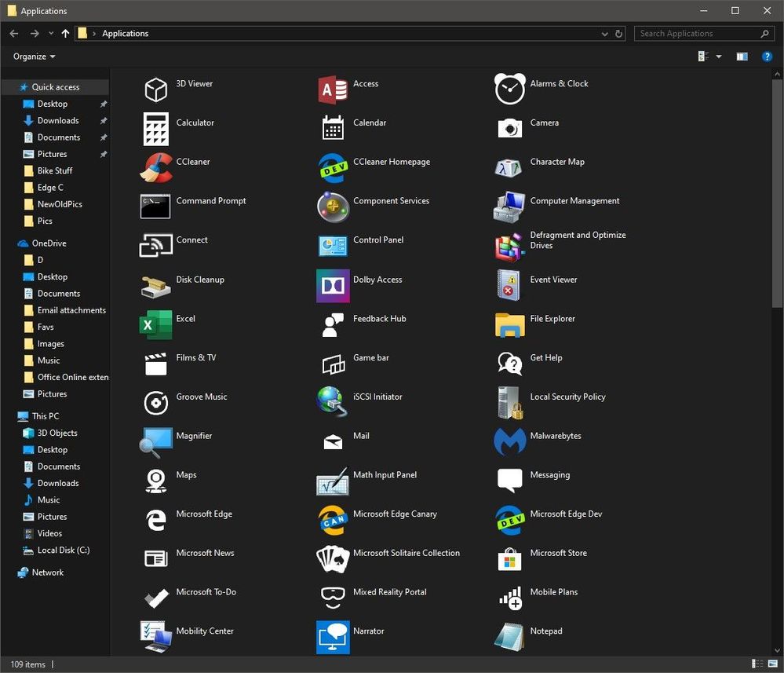Click the Microsoft Edge Canary icon

333,520
